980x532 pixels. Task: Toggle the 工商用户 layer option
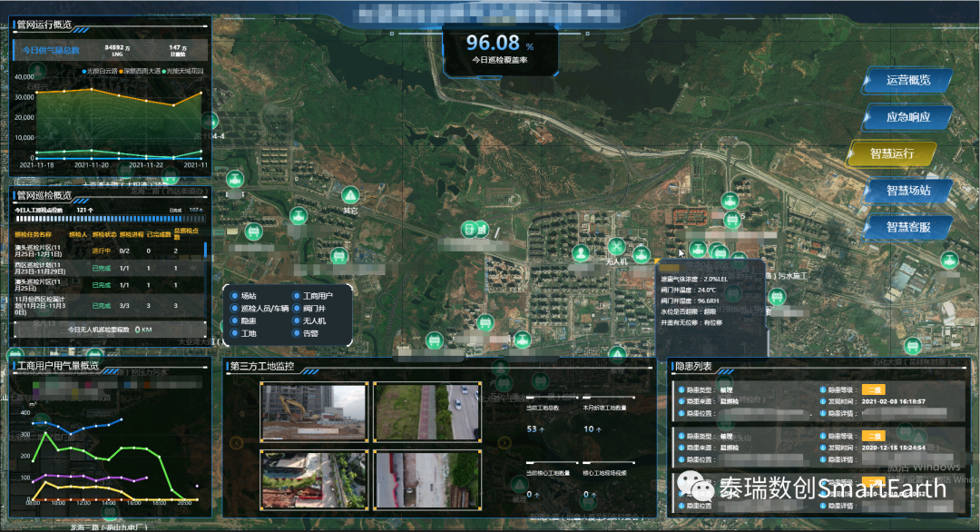296,297
